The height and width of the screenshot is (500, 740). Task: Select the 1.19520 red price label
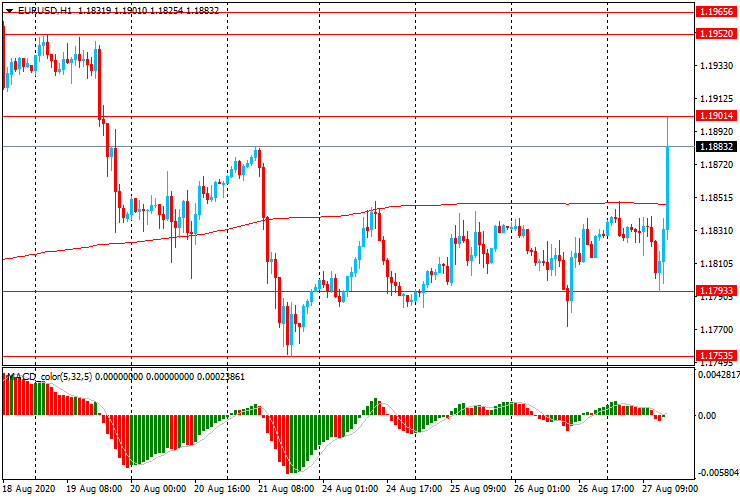point(717,34)
